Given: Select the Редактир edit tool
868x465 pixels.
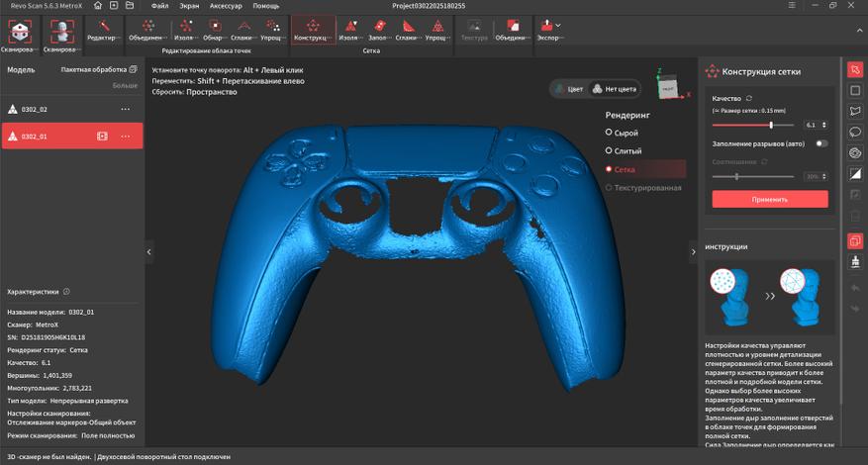Looking at the screenshot, I should click(104, 30).
